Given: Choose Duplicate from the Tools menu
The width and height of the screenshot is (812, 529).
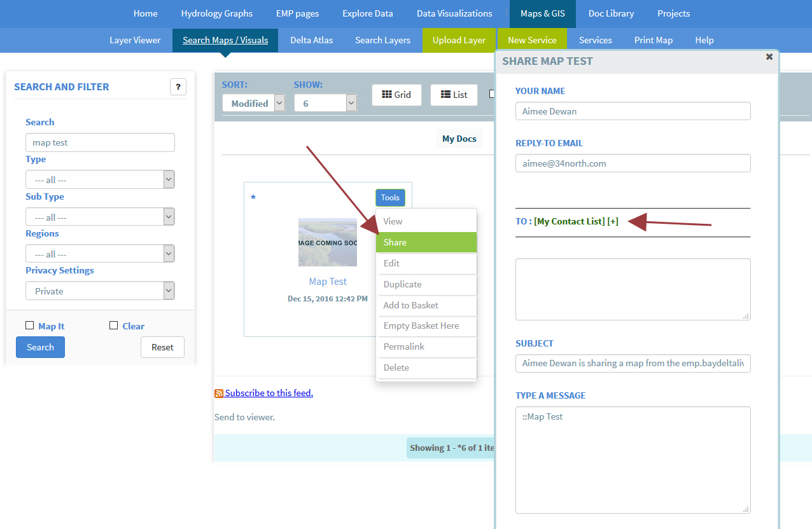Looking at the screenshot, I should tap(426, 284).
